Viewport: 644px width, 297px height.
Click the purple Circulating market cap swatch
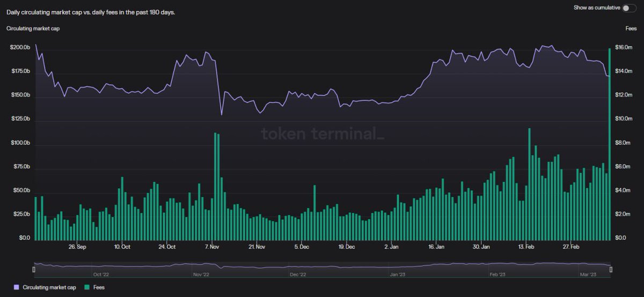click(16, 287)
